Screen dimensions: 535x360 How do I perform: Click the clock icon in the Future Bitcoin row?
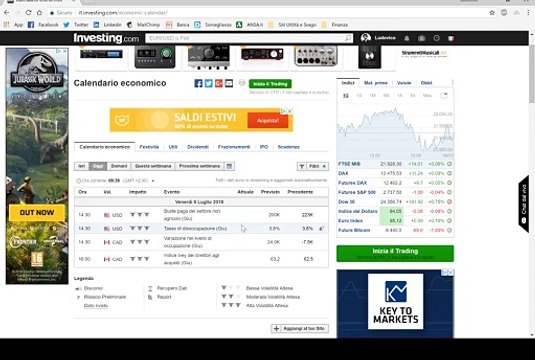pos(449,230)
